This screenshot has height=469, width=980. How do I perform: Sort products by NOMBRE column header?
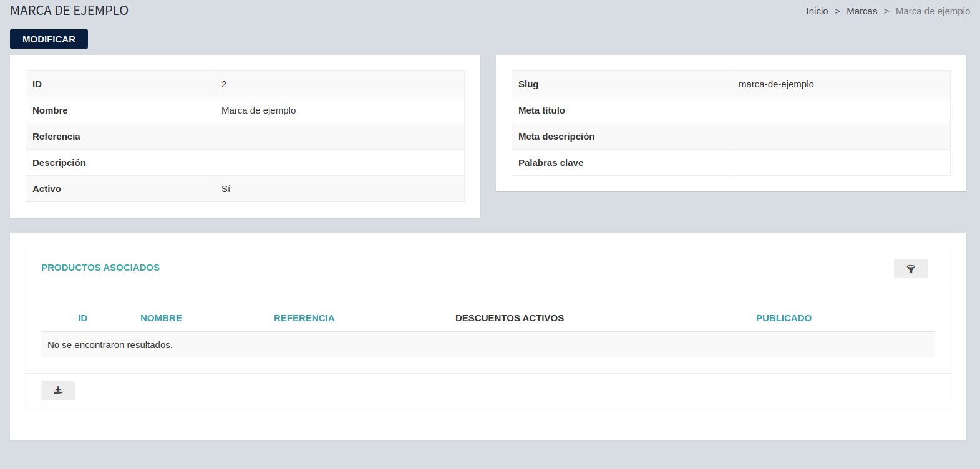tap(161, 318)
